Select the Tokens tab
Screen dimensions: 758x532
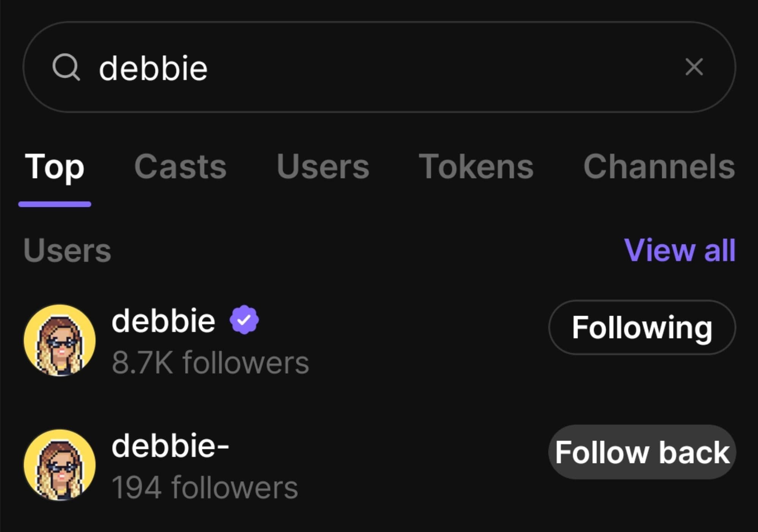tap(476, 167)
